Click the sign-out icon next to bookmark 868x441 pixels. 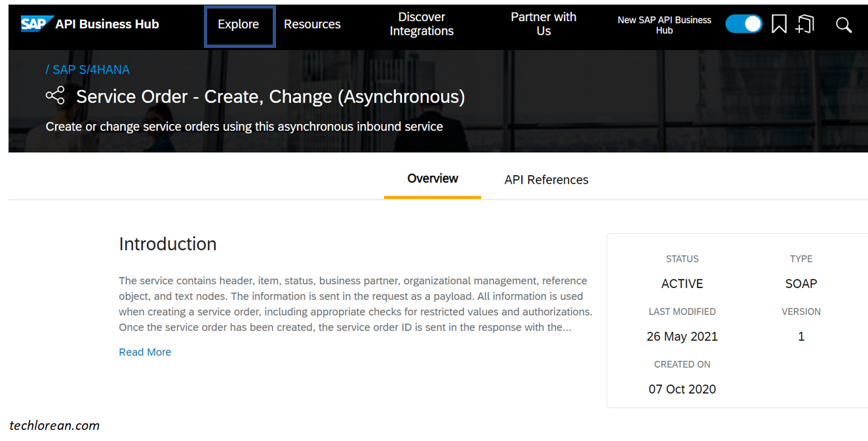(805, 24)
